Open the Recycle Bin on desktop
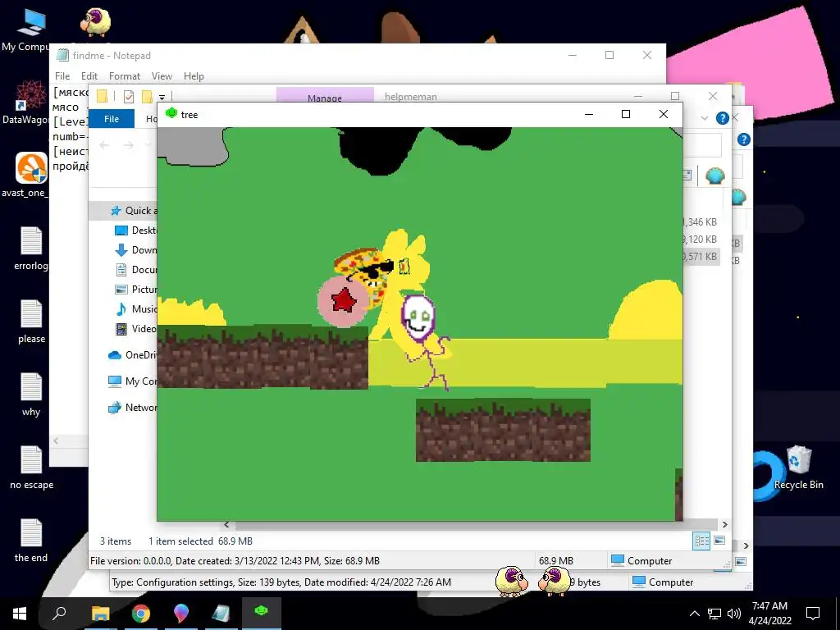Viewport: 840px width, 630px height. pyautogui.click(x=798, y=468)
